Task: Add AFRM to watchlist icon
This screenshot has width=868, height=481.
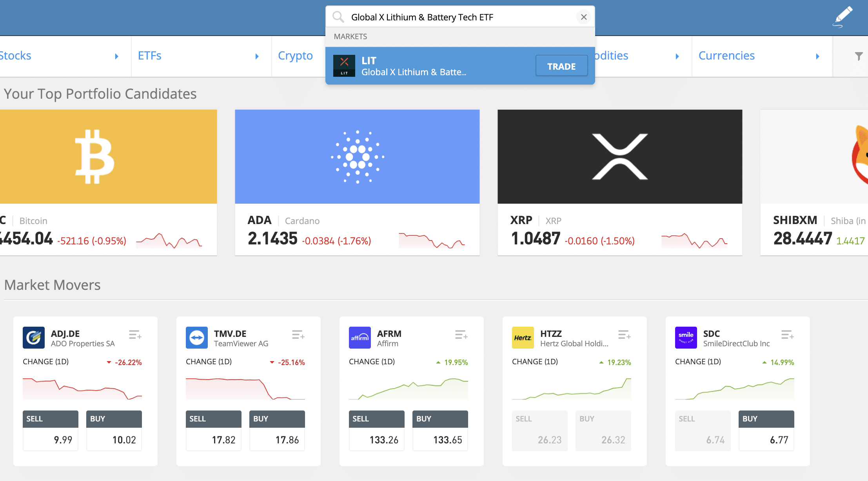Action: (461, 335)
